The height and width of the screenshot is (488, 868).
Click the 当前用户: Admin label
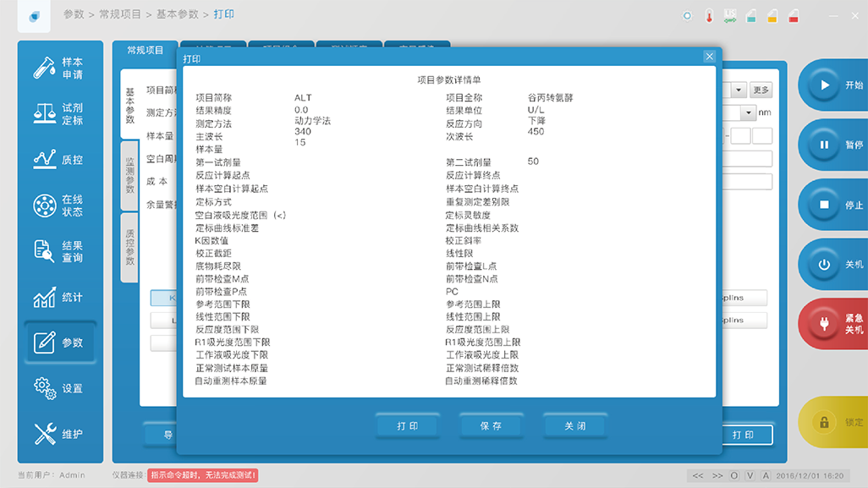coord(52,475)
